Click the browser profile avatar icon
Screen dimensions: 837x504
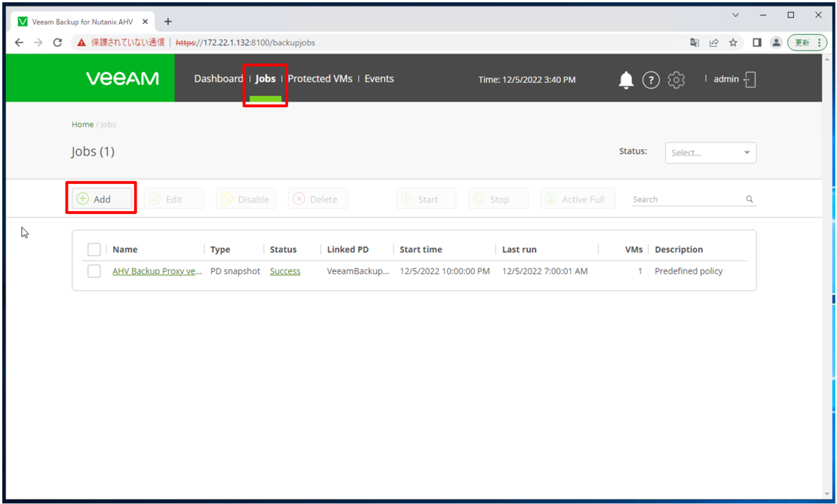pyautogui.click(x=776, y=43)
